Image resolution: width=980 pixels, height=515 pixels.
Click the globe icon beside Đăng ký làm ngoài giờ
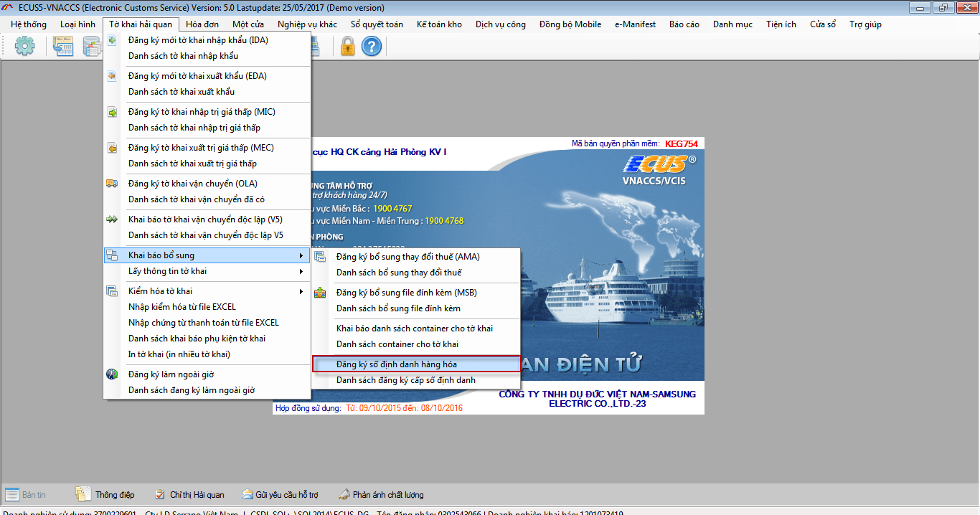112,374
